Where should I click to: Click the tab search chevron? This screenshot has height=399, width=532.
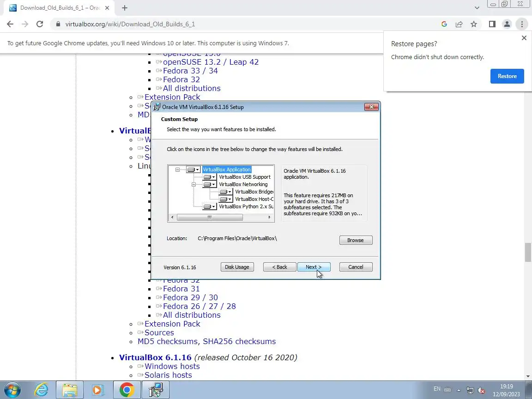click(477, 8)
